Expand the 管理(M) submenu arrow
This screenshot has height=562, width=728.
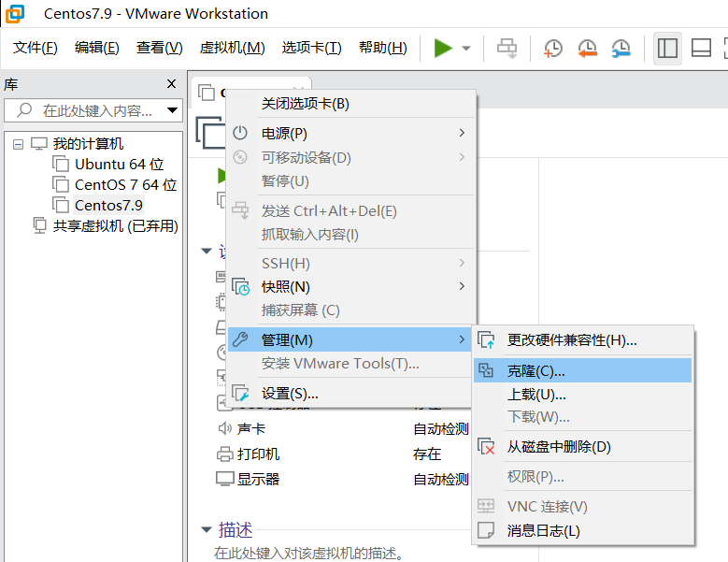(x=462, y=339)
